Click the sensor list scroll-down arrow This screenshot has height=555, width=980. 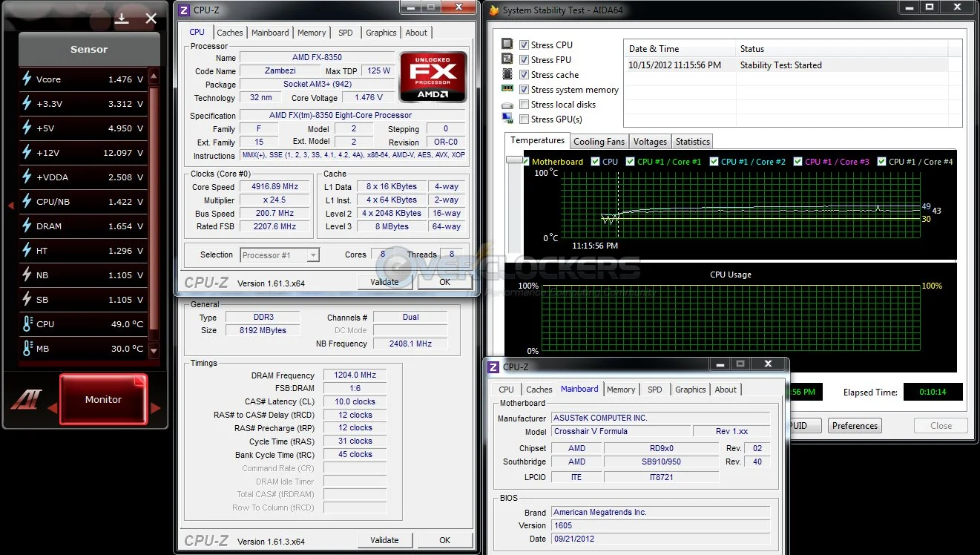(154, 350)
